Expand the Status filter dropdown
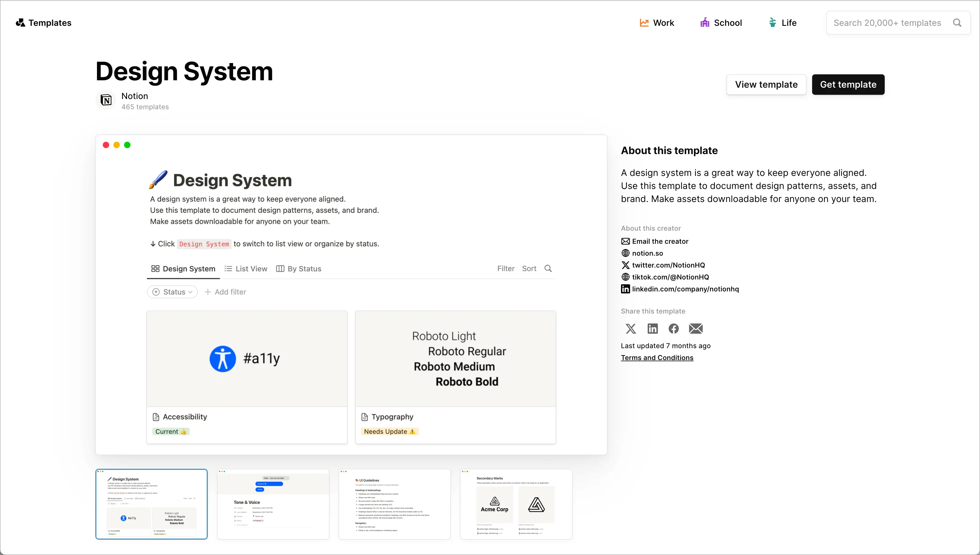Screen dimensions: 980x555 (x=172, y=292)
